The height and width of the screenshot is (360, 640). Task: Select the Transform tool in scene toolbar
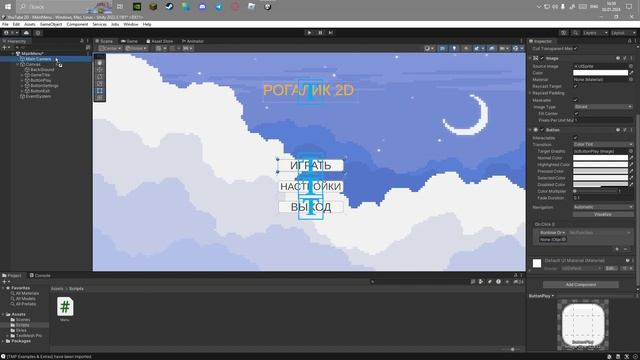coord(100,97)
